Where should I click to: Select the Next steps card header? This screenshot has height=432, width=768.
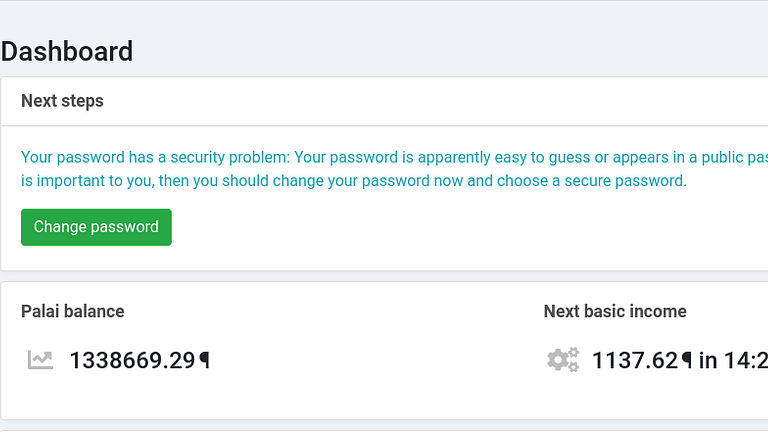(x=384, y=101)
